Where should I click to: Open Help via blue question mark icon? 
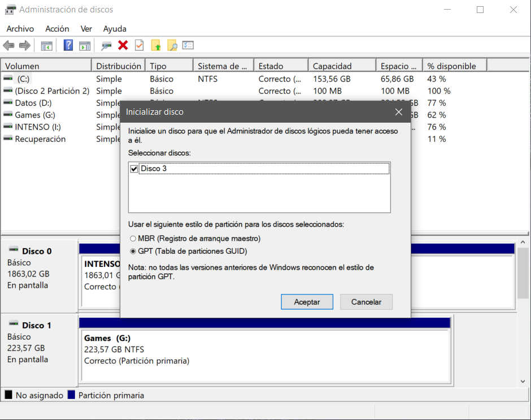pyautogui.click(x=68, y=45)
